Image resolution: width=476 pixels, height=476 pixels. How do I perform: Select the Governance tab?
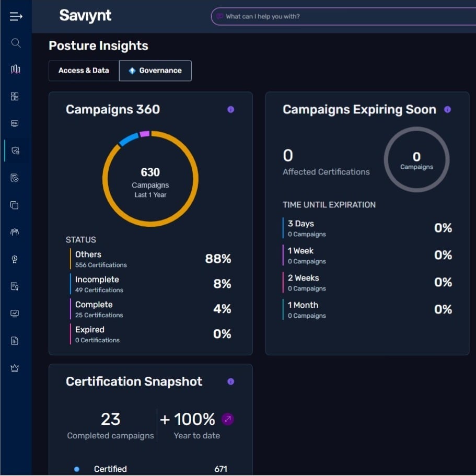point(155,71)
